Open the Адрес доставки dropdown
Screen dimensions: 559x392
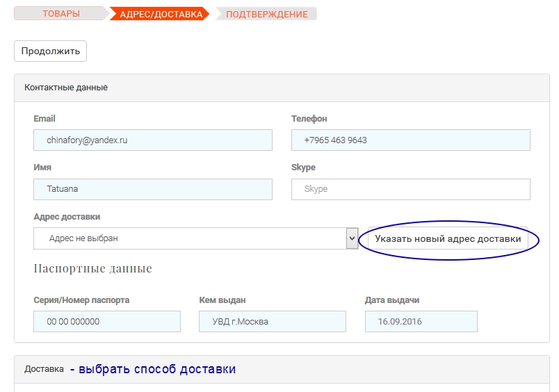click(196, 238)
